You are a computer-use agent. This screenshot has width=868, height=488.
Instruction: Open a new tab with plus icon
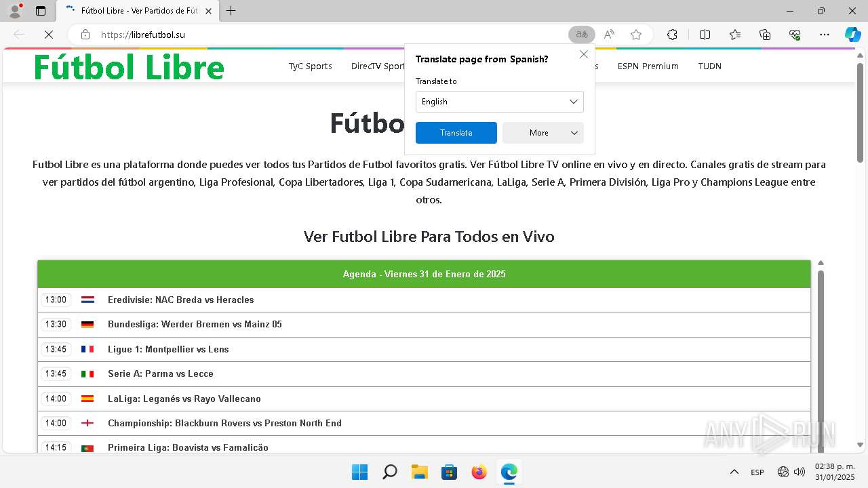(x=231, y=11)
